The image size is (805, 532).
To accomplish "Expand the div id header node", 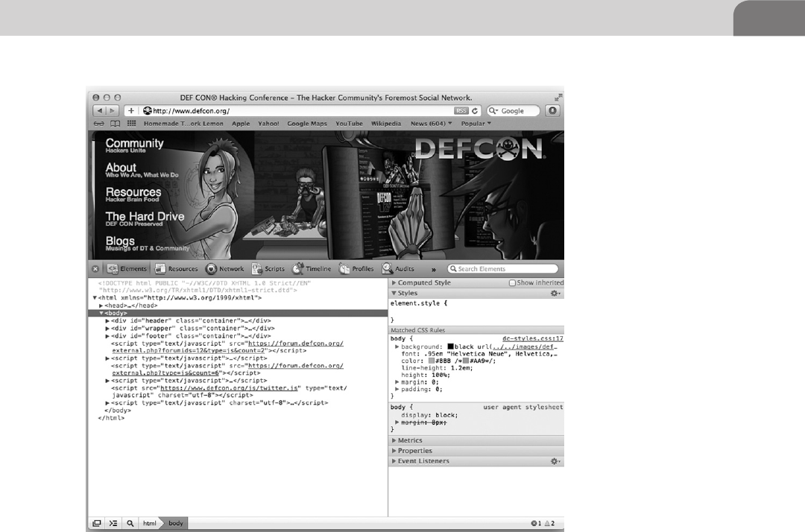I will point(107,320).
